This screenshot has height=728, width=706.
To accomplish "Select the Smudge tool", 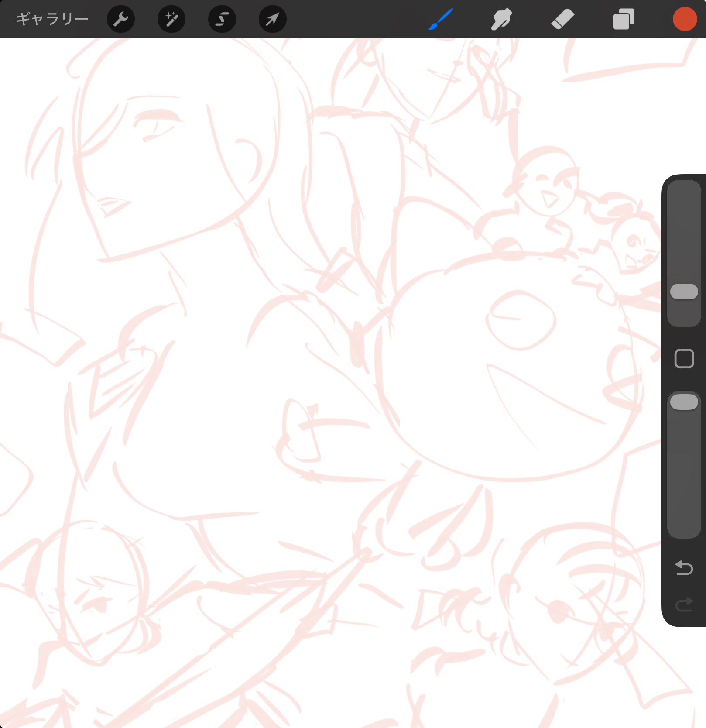I will [501, 19].
